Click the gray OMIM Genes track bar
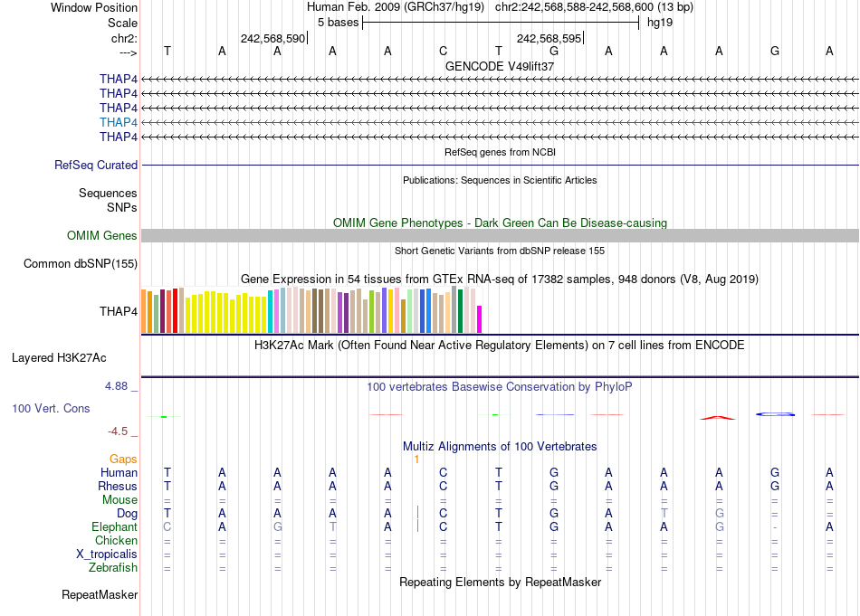This screenshot has height=616, width=860. [501, 236]
